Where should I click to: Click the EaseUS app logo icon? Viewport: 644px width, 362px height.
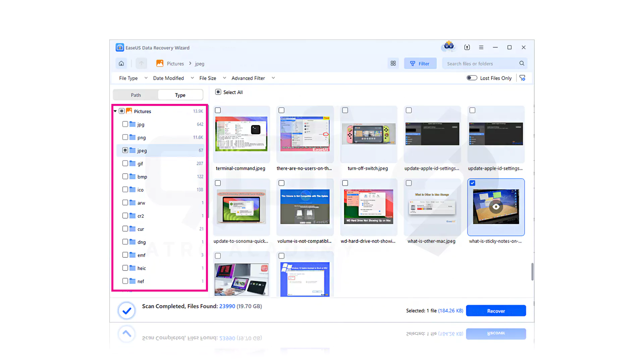coord(120,48)
